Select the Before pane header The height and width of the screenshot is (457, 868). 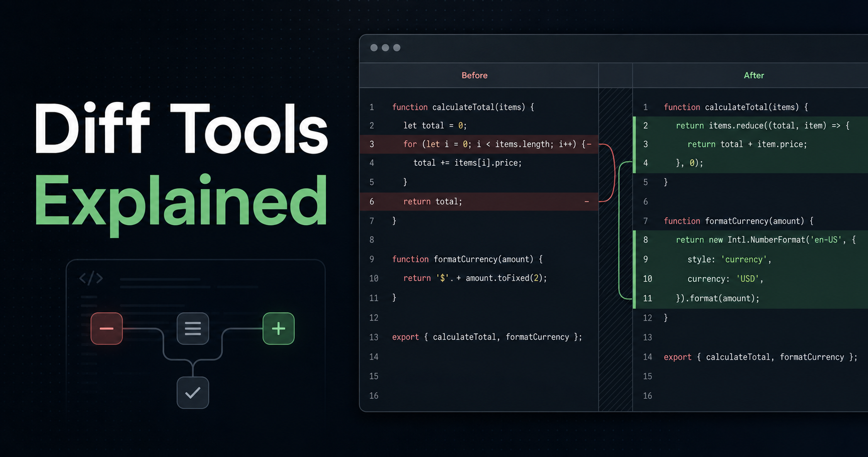[x=479, y=75]
